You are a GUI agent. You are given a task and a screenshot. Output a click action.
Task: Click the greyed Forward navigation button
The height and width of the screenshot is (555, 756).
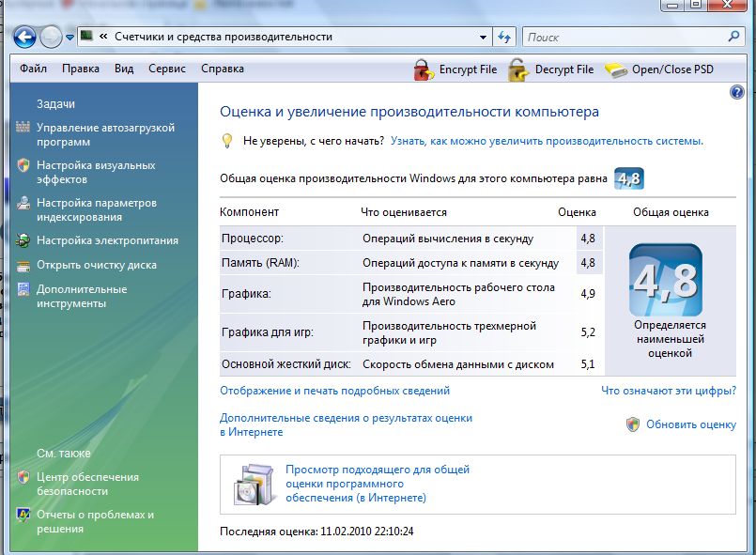51,37
